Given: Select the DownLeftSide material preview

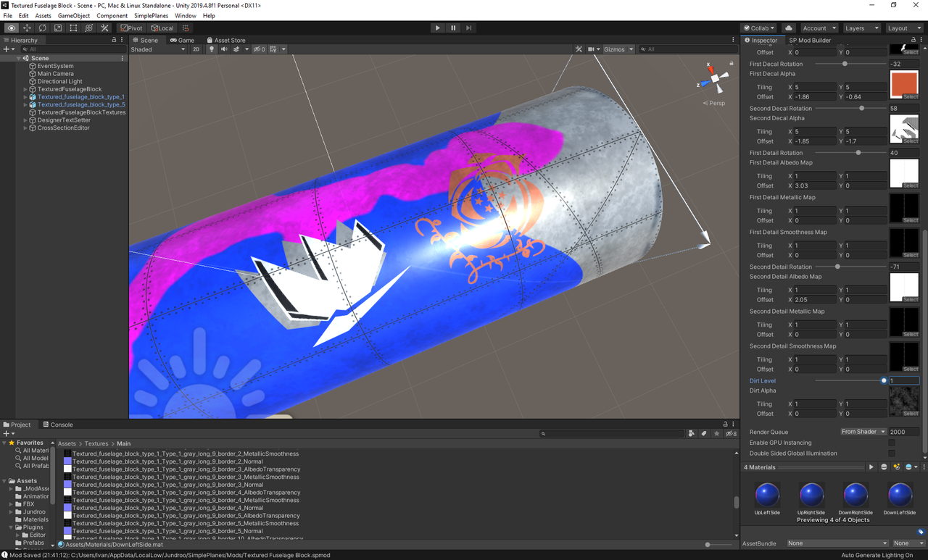Looking at the screenshot, I should pyautogui.click(x=900, y=498).
